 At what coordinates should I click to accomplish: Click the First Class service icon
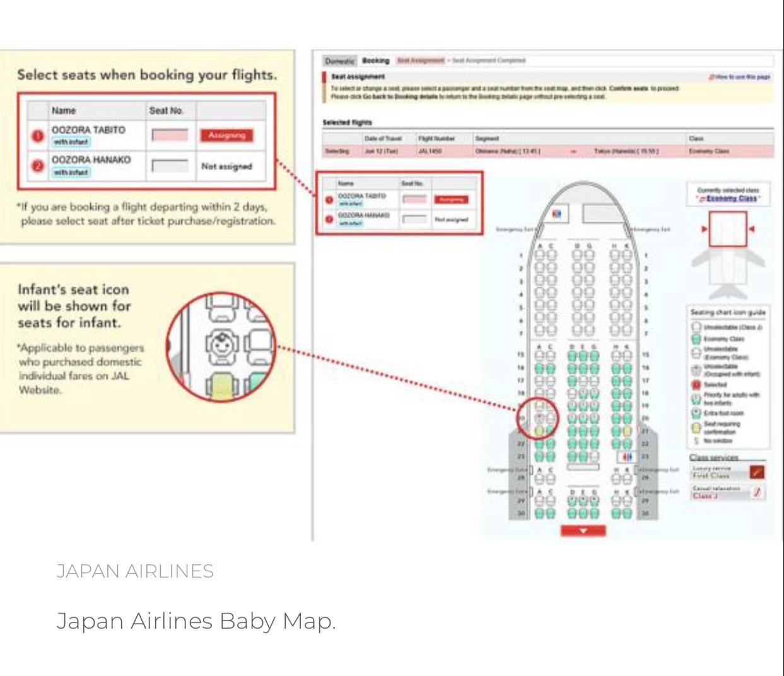[757, 472]
